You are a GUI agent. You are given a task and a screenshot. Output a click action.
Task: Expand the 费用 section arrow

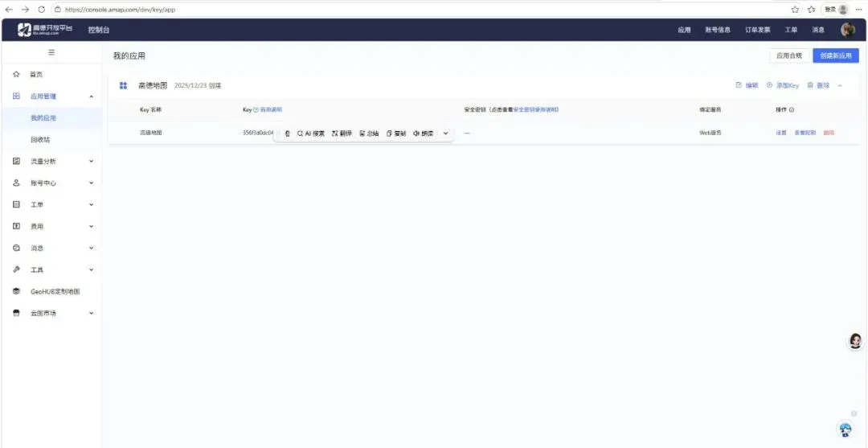pos(92,226)
